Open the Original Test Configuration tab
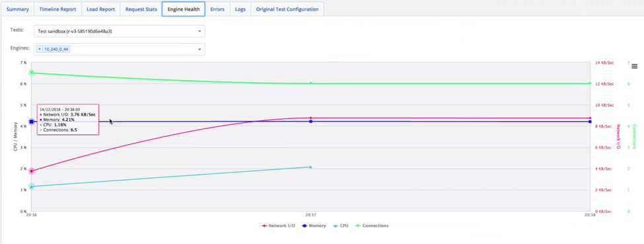Viewport: 644px width, 244px height. [x=287, y=9]
